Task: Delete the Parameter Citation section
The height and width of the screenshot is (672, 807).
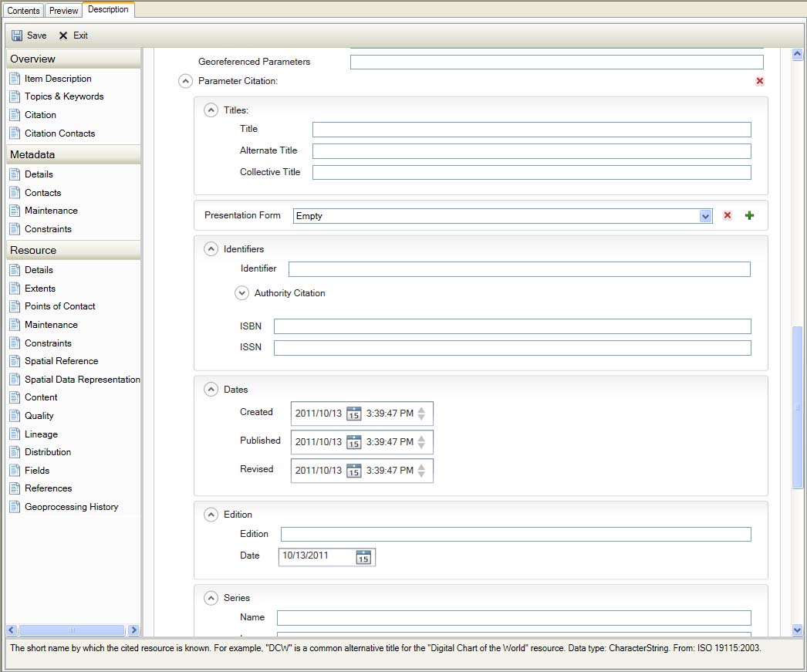Action: click(759, 81)
